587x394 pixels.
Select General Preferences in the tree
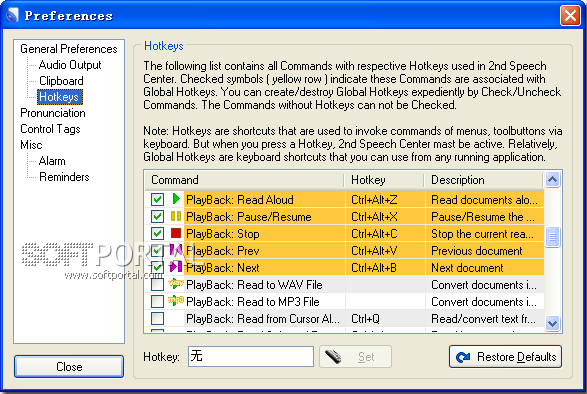point(69,49)
